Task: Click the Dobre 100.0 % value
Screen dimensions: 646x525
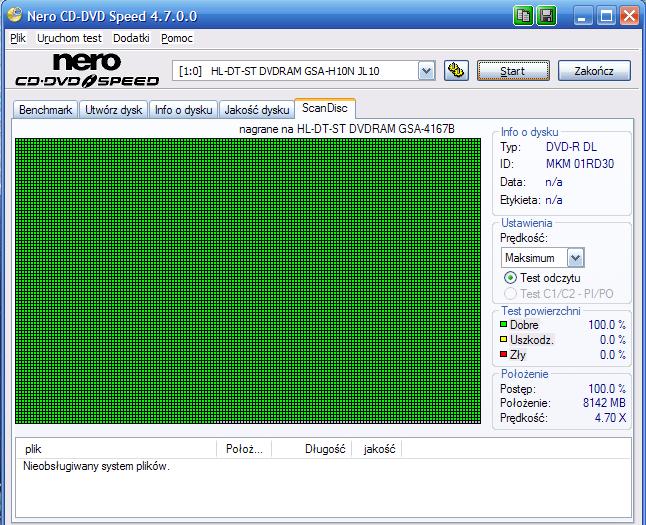Action: tap(607, 325)
